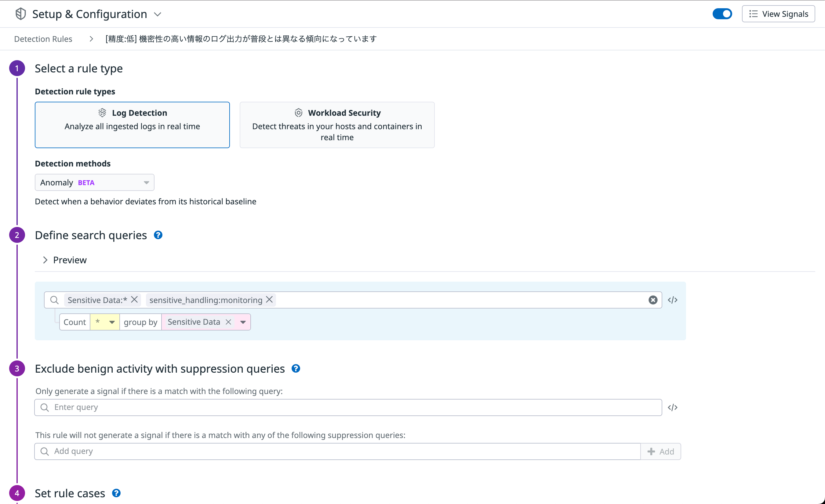Remove the sensitive_handling:monitoring filter tag
This screenshot has height=504, width=825.
tap(269, 299)
